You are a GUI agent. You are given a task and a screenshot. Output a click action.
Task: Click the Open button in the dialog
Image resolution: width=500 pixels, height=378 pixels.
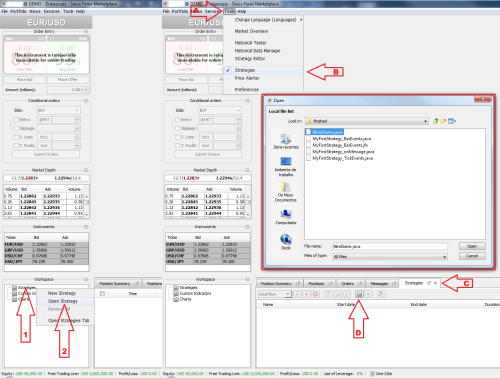tap(472, 246)
